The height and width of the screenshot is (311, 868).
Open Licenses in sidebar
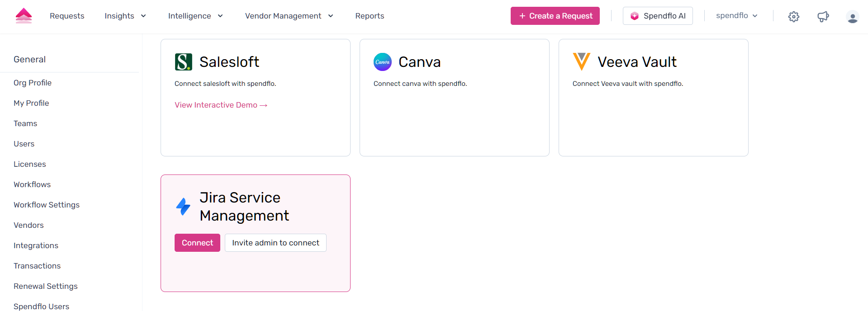tap(30, 164)
